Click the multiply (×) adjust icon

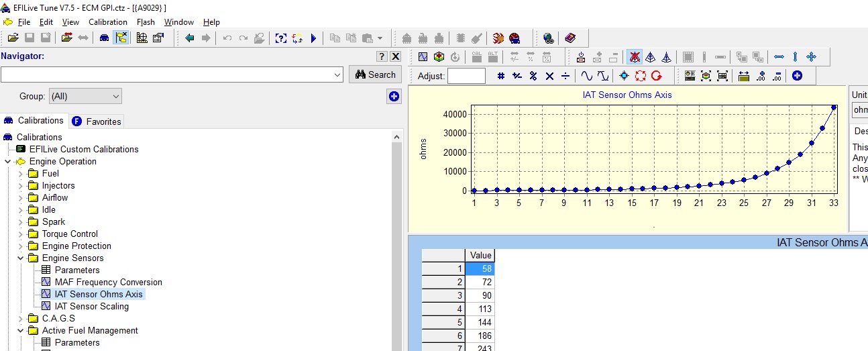549,76
